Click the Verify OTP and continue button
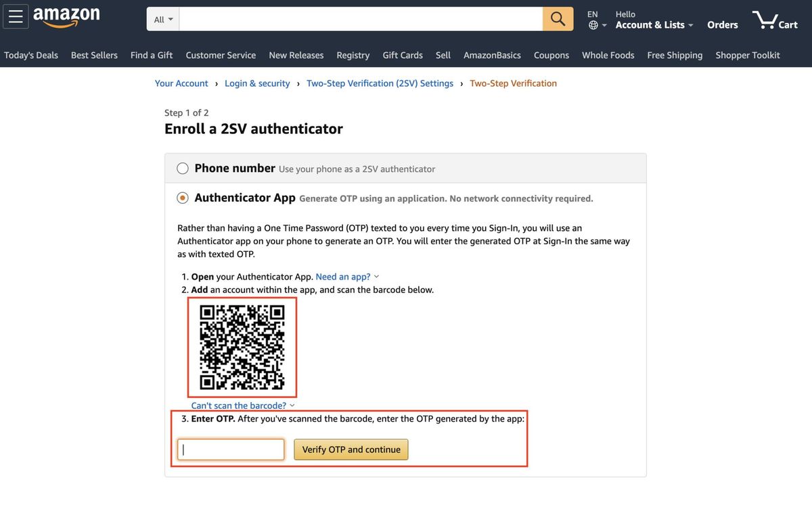 (x=351, y=449)
